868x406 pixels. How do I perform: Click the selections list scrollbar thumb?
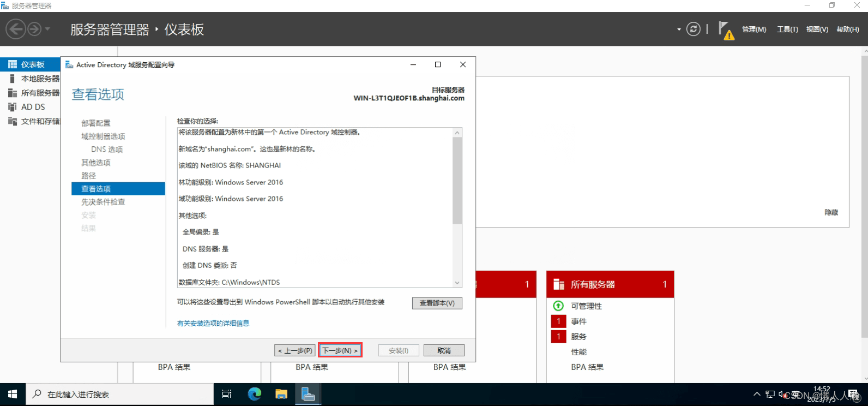(x=457, y=181)
